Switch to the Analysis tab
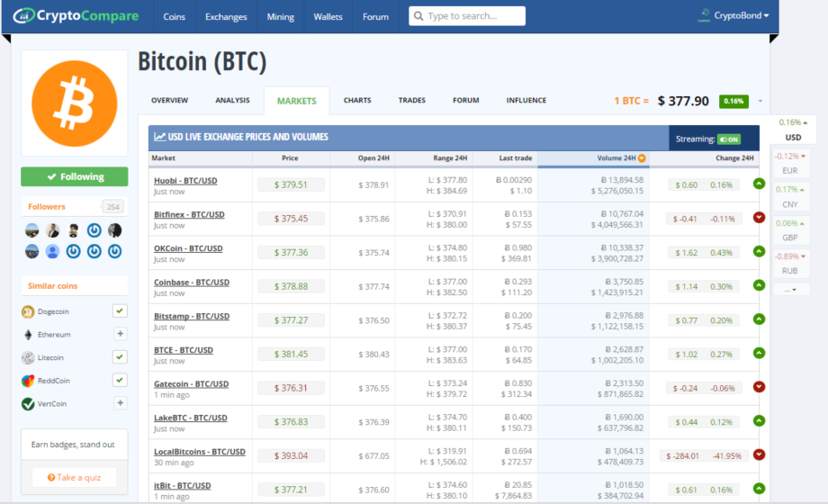Screen dimensions: 828x504 (x=232, y=101)
